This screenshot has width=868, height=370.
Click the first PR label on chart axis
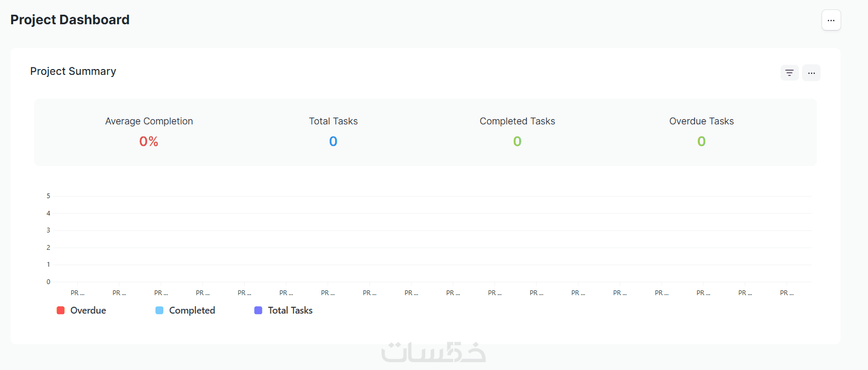tap(77, 293)
